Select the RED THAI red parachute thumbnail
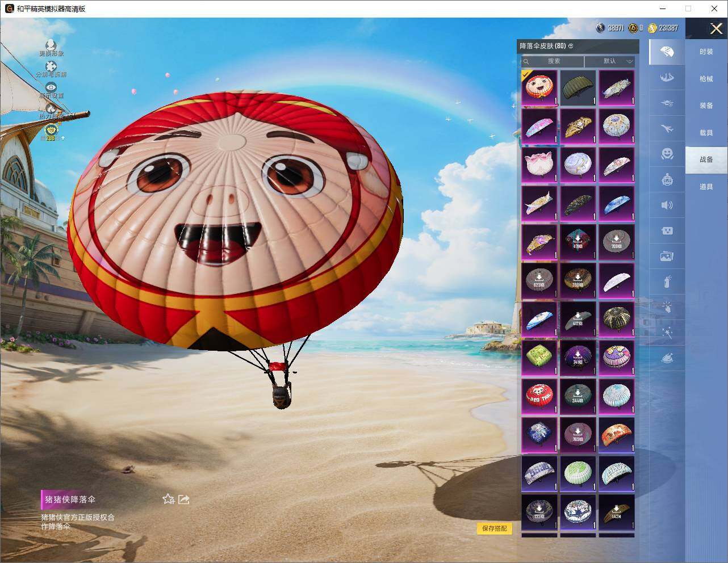728x563 pixels. point(539,396)
